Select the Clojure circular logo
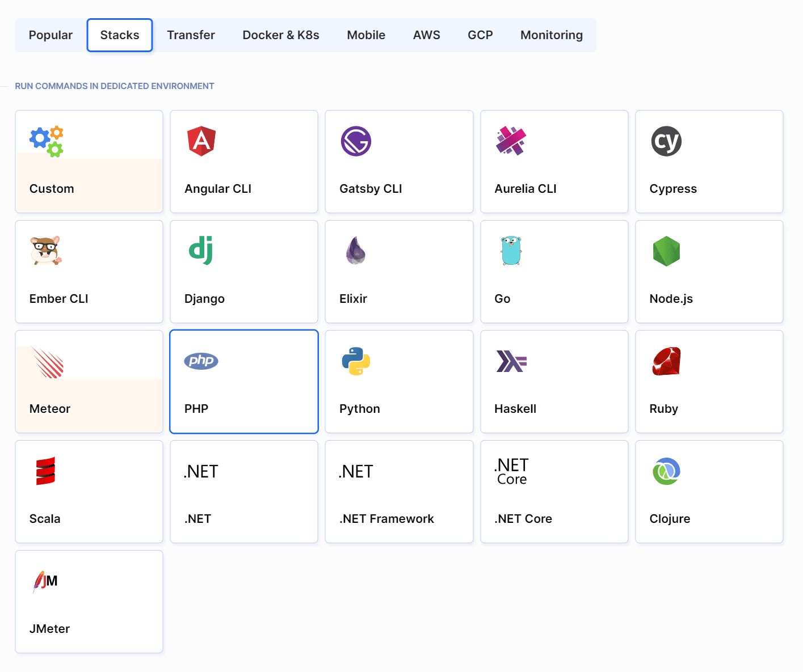Viewport: 803px width, 672px height. (x=666, y=471)
